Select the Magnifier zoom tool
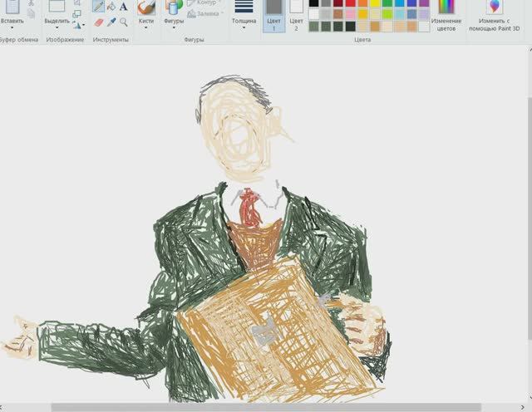Image resolution: width=532 pixels, height=412 pixels. click(x=124, y=22)
